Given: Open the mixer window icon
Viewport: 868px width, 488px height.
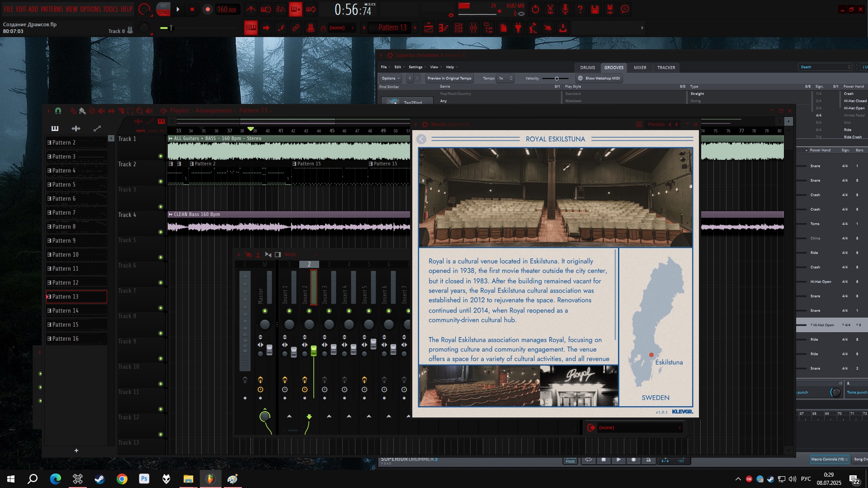Looking at the screenshot, I should coord(473,28).
